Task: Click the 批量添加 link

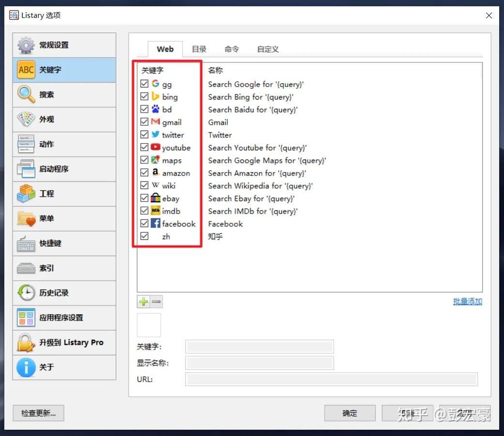Action: 467,301
